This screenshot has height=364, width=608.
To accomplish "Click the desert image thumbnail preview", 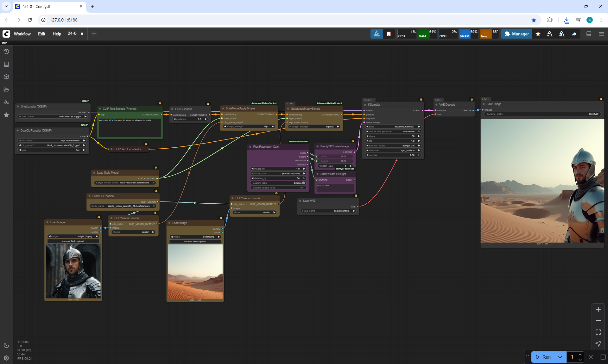I will [x=195, y=271].
